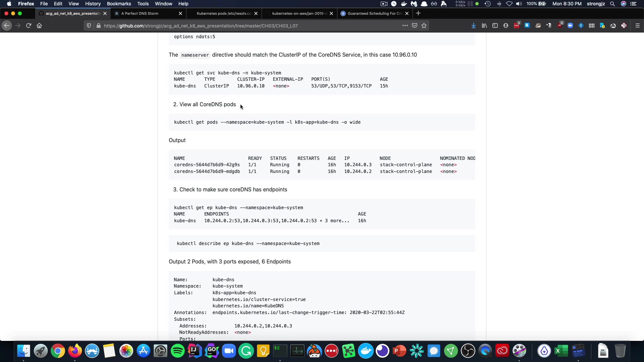
Task: Reload the current GitHub page
Action: click(x=29, y=25)
